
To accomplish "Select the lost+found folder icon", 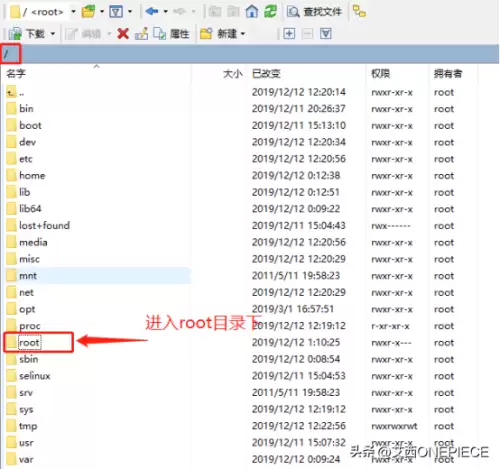I will click(11, 225).
